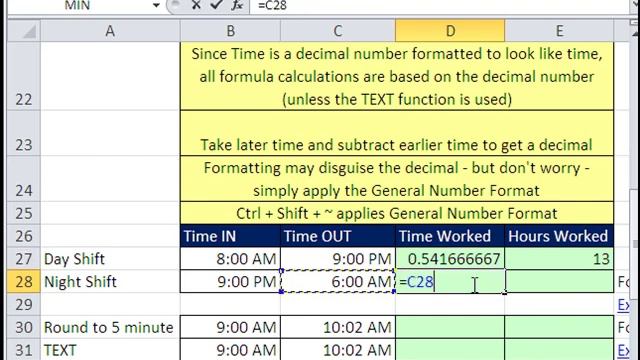Click the 'Hours Worked' header cell

click(x=559, y=236)
